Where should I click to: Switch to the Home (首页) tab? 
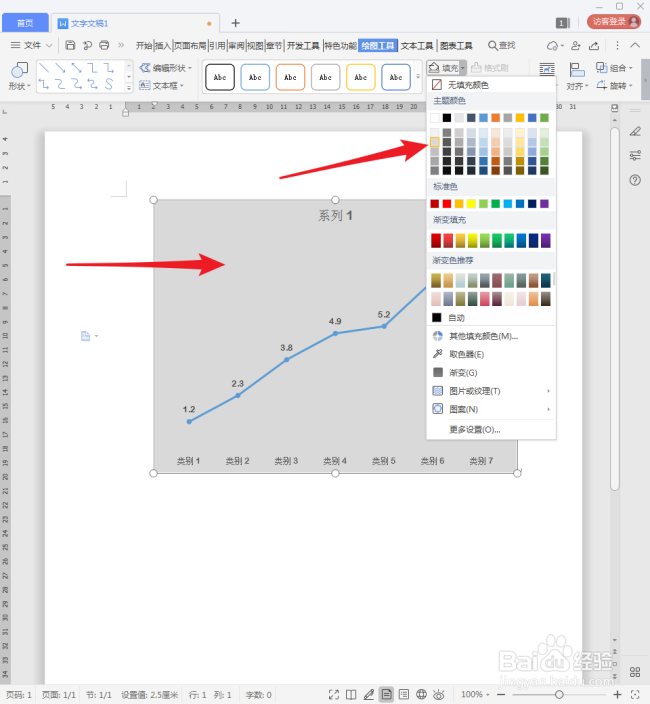coord(25,23)
